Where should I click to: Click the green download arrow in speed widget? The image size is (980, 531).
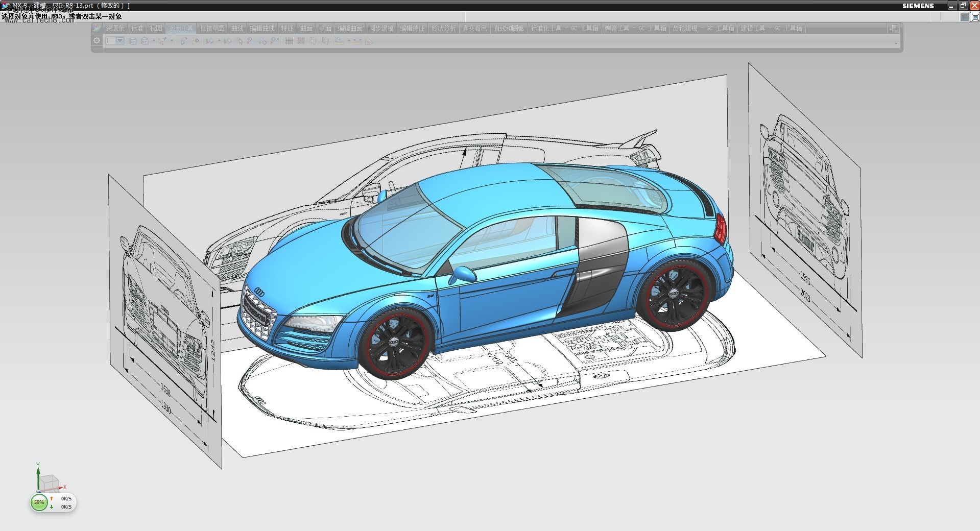point(52,506)
